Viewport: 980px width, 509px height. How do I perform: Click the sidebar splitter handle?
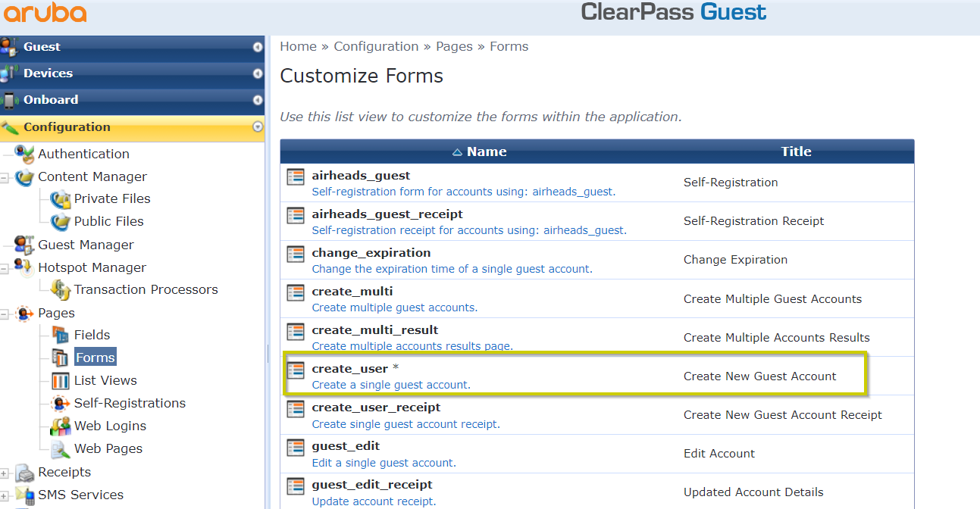pyautogui.click(x=268, y=353)
